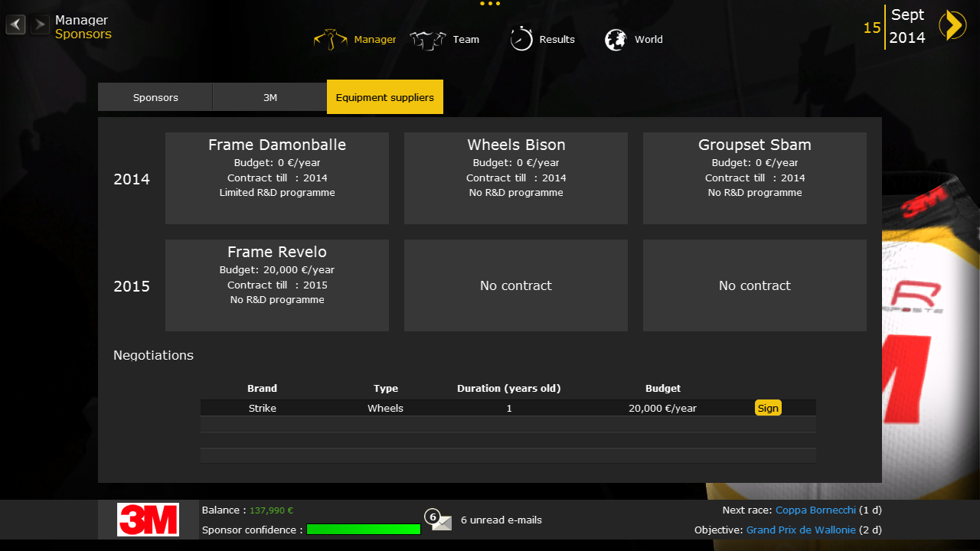The image size is (980, 551).
Task: Click the sponsor confidence green bar
Action: (364, 530)
